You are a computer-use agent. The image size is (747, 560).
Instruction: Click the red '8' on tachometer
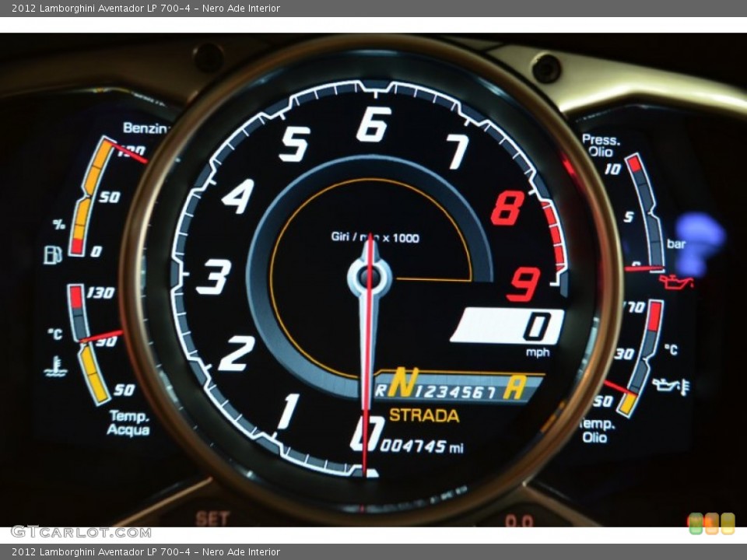pos(507,208)
